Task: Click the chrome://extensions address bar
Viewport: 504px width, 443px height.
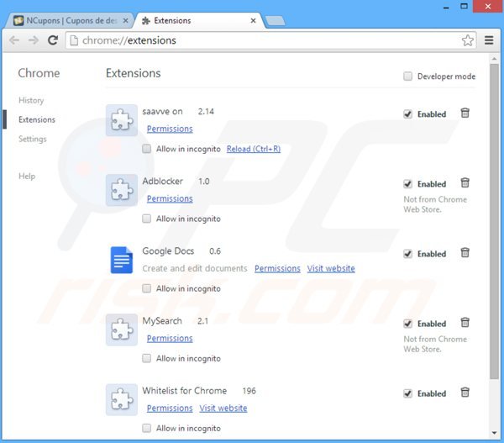Action: (x=270, y=40)
